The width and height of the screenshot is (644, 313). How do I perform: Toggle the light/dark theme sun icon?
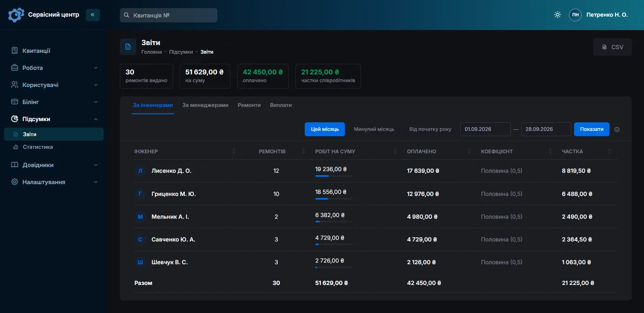tap(557, 15)
